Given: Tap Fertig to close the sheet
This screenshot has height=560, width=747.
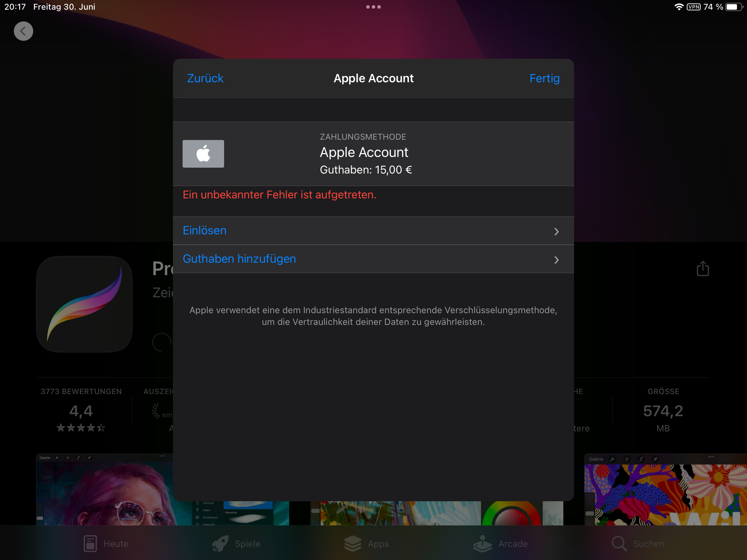Looking at the screenshot, I should tap(544, 78).
